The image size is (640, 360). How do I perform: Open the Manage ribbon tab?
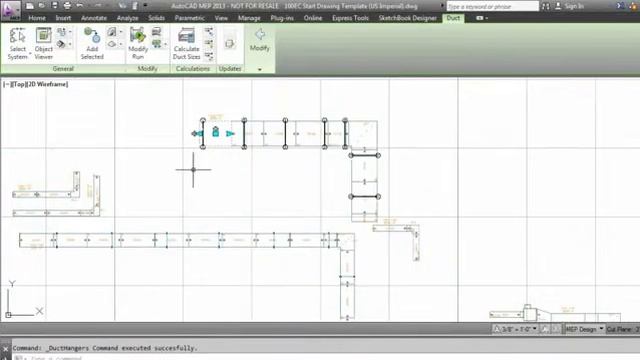click(x=249, y=18)
